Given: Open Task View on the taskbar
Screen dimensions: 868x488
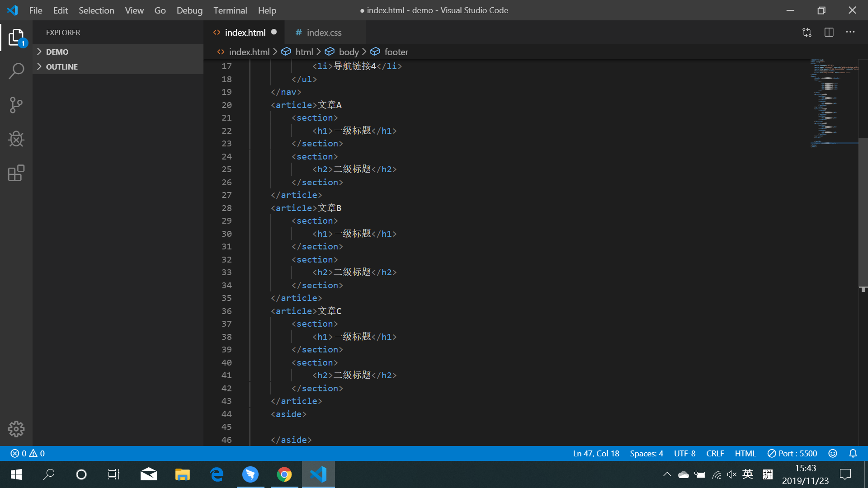Looking at the screenshot, I should (114, 474).
